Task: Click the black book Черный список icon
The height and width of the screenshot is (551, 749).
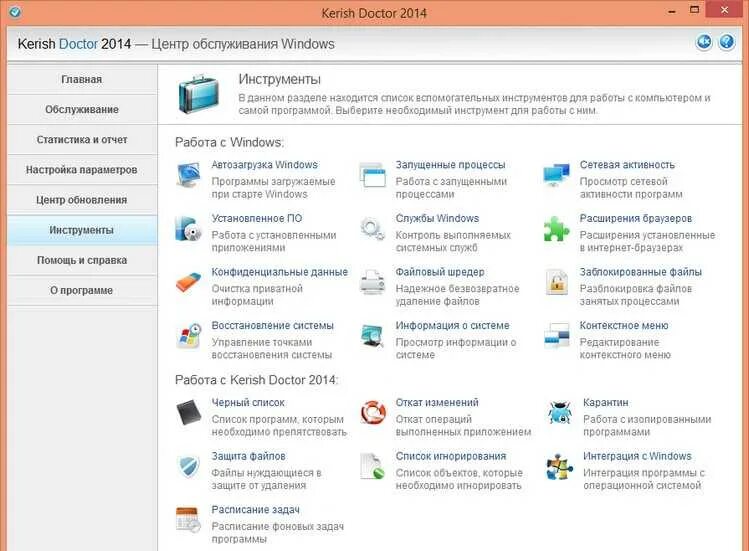Action: point(188,412)
